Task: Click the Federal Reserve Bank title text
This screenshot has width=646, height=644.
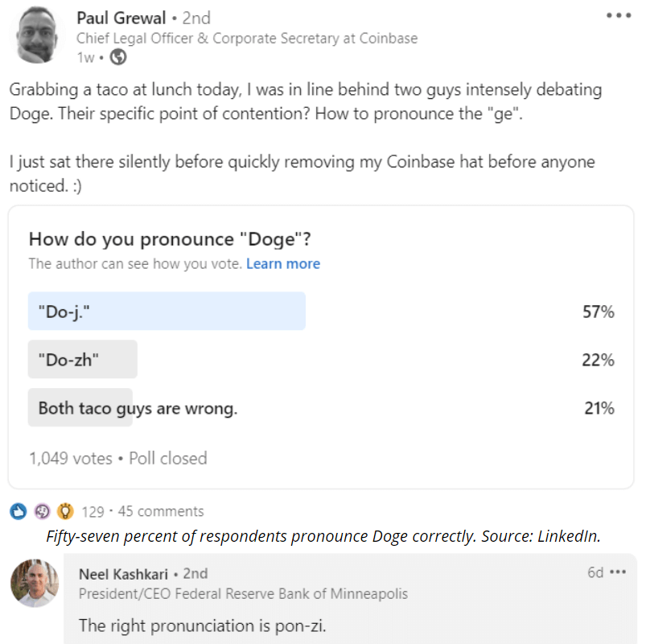Action: tap(243, 594)
